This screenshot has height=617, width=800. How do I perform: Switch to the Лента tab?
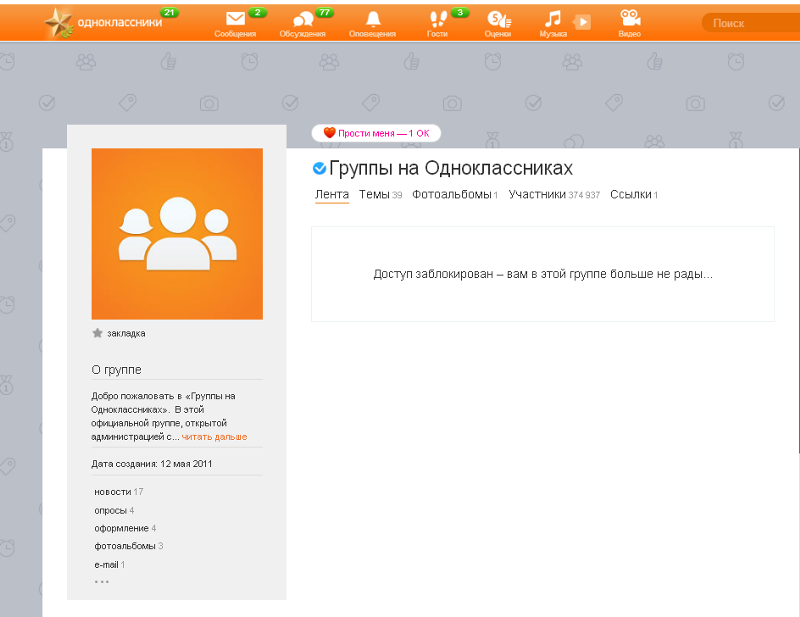[332, 194]
